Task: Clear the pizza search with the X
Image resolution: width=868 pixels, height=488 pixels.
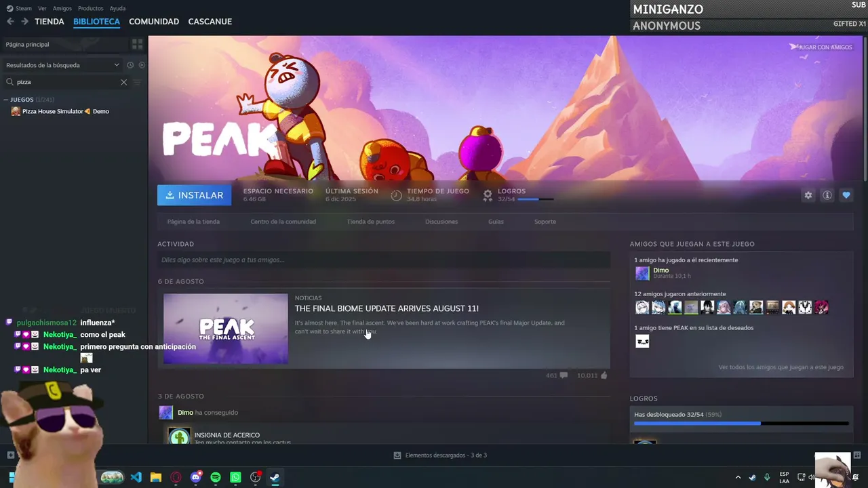Action: 123,82
